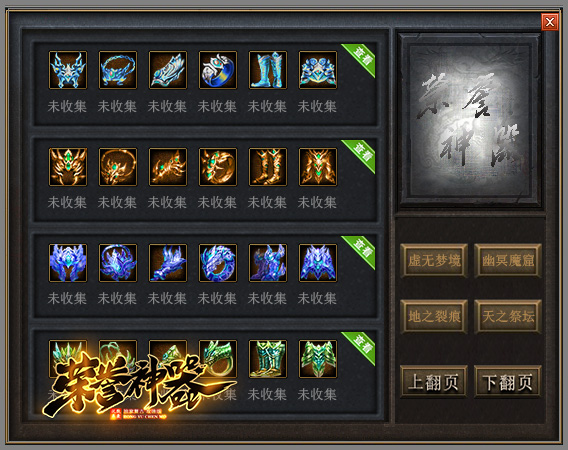Switch to the 幽冥魔窟 tab

pyautogui.click(x=508, y=261)
